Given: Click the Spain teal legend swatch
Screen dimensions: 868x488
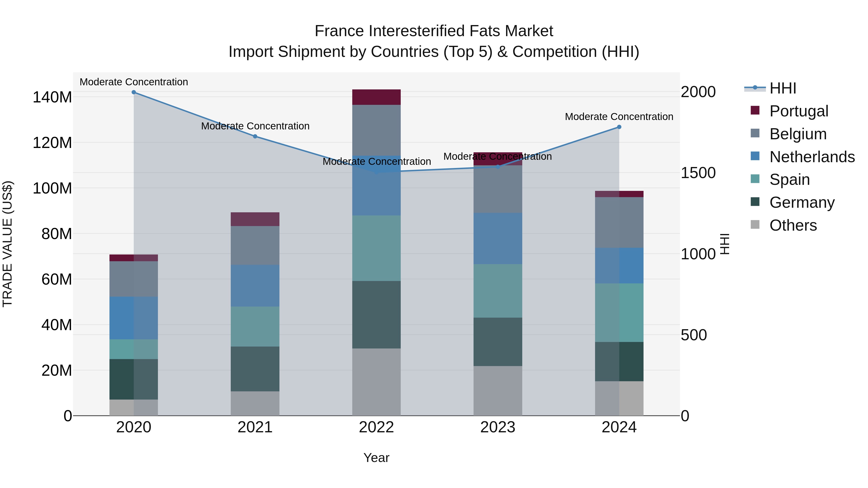Looking at the screenshot, I should (755, 179).
